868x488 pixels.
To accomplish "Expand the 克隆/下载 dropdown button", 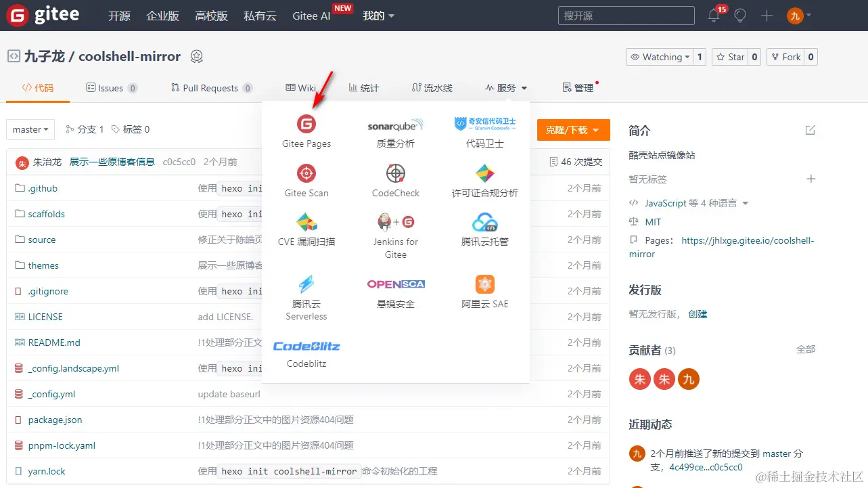I will click(573, 130).
